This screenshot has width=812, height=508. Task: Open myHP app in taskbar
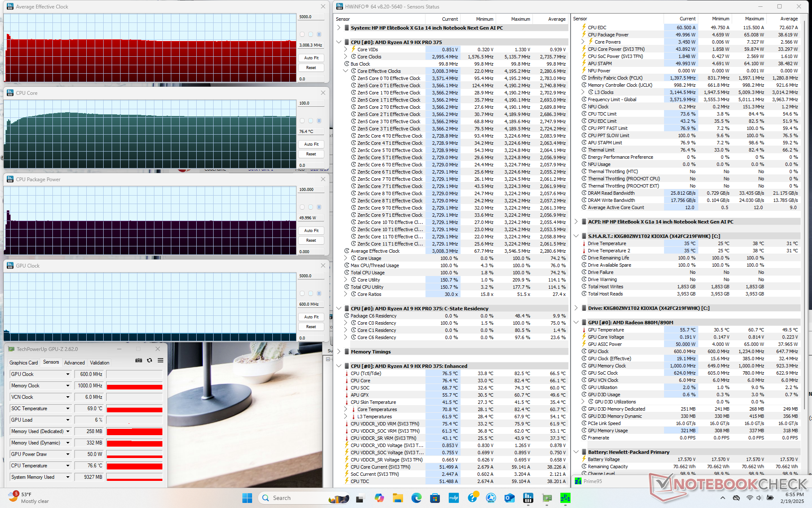(453, 498)
